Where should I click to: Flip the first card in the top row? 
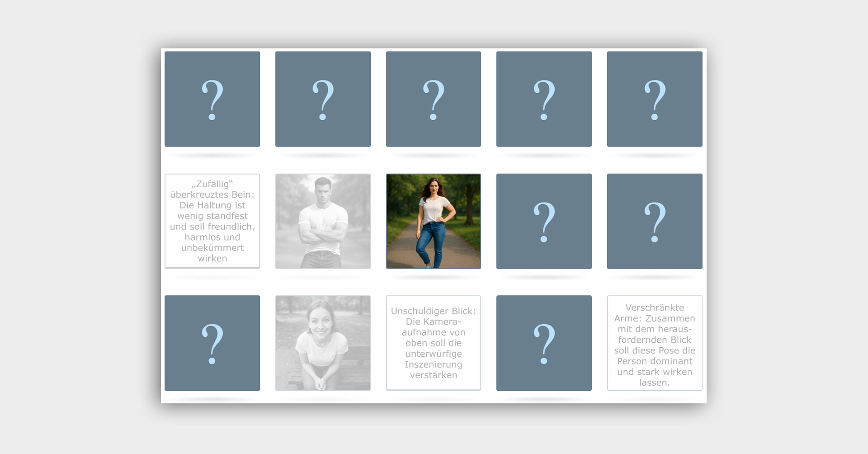(212, 99)
